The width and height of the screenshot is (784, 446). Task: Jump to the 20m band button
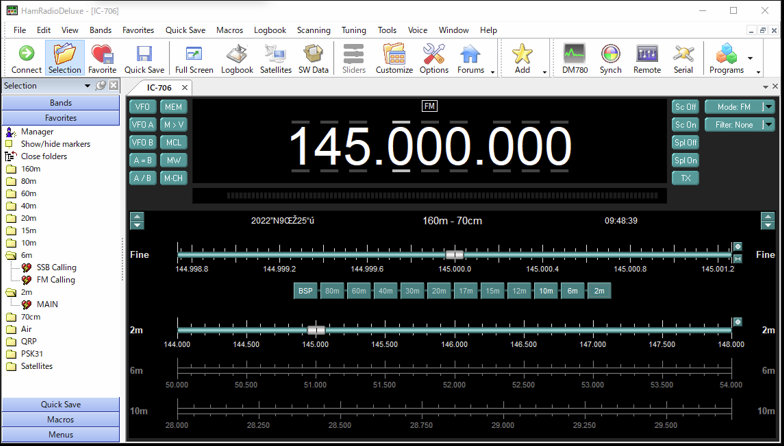coord(439,291)
